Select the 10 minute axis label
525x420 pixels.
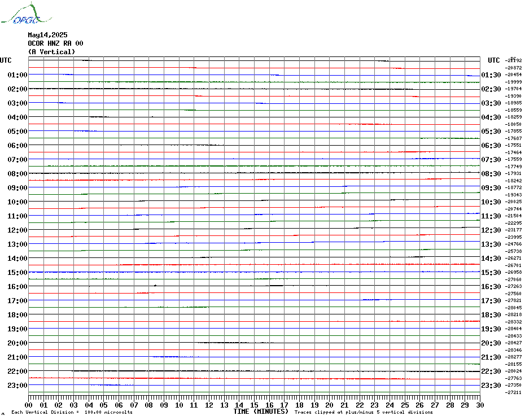179,405
